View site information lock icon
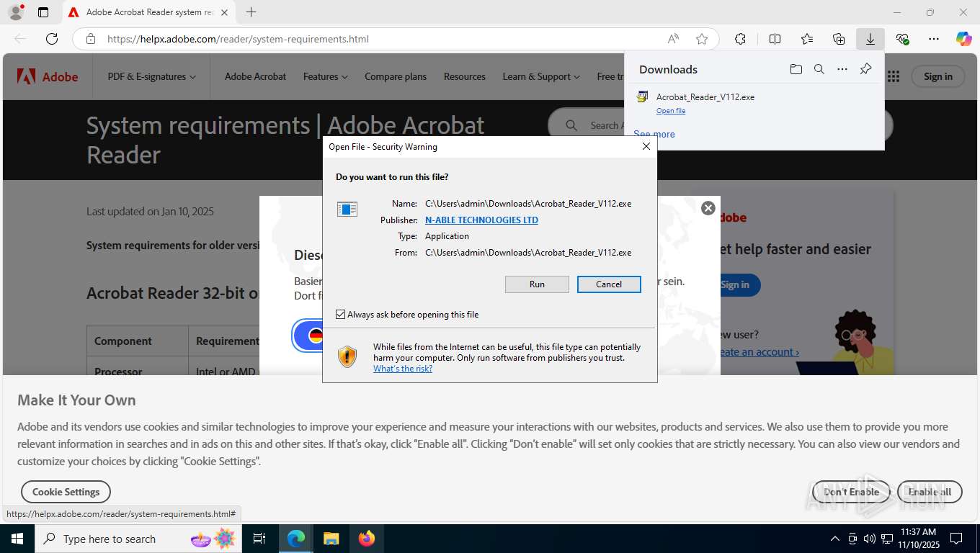Screen dimensions: 980x553 [x=91, y=39]
